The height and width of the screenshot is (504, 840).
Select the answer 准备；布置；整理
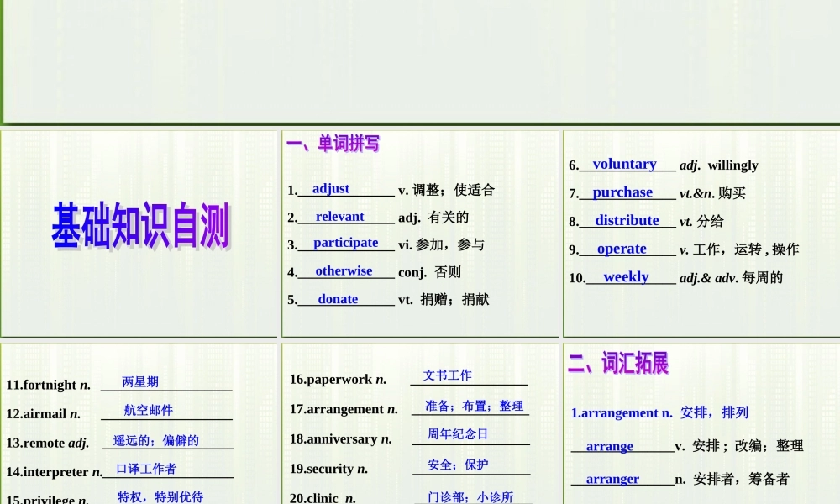click(x=474, y=406)
